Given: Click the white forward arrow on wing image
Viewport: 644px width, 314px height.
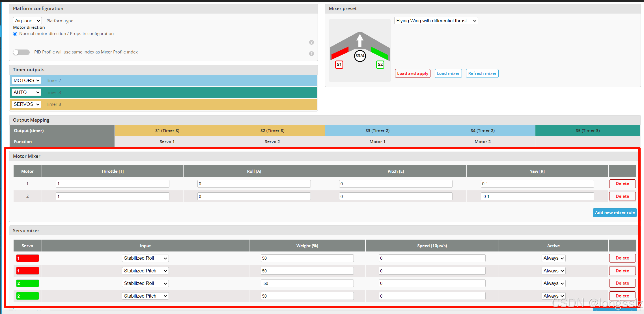Looking at the screenshot, I should click(360, 40).
